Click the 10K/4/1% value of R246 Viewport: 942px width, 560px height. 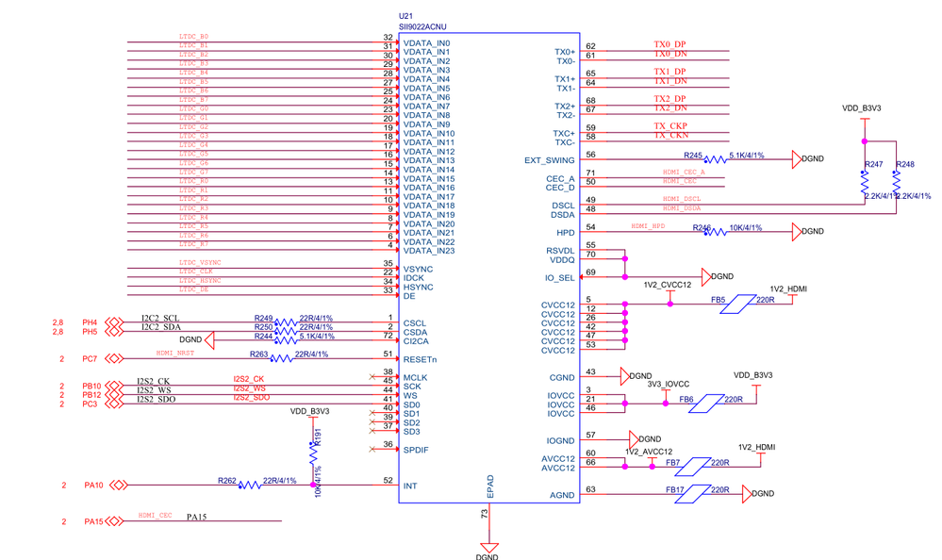(x=746, y=228)
